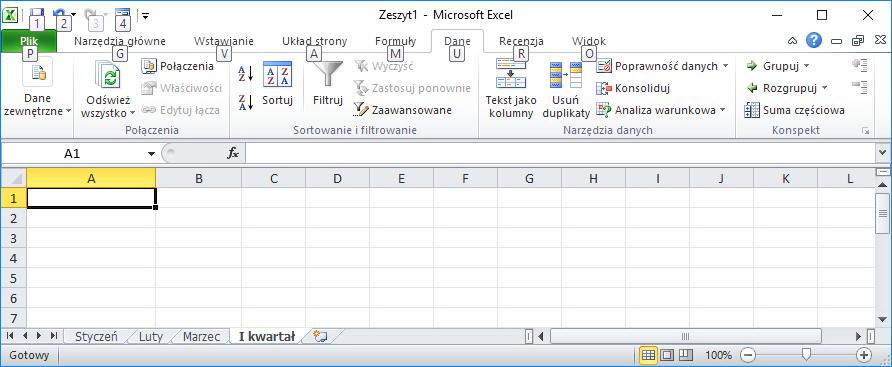Viewport: 892px width, 367px height.
Task: Open Konsoliduj data tool
Action: 633,88
